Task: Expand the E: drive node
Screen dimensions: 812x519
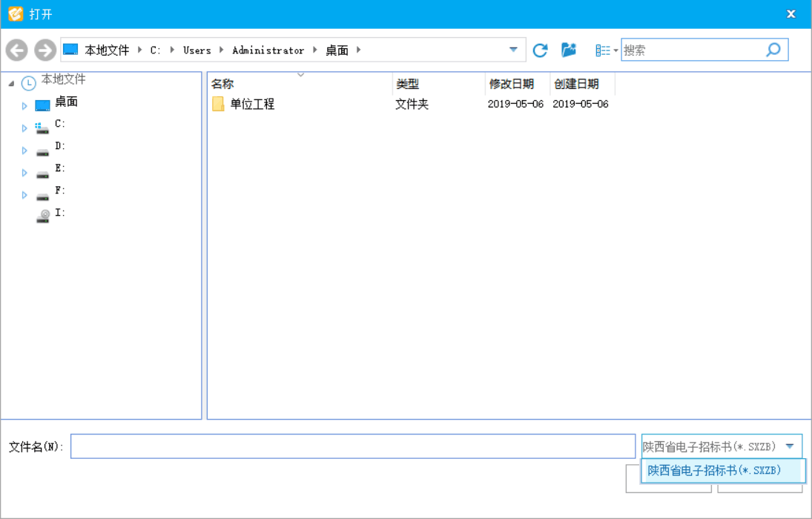Action: 24,172
